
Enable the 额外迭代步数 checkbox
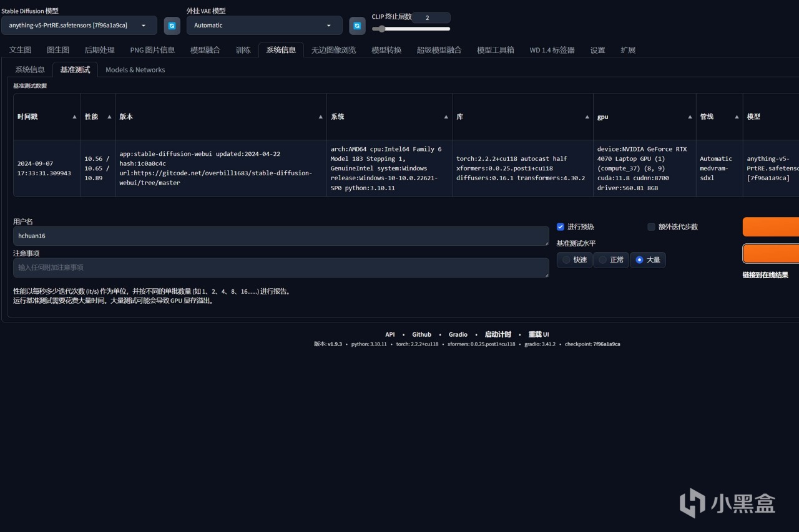tap(652, 227)
